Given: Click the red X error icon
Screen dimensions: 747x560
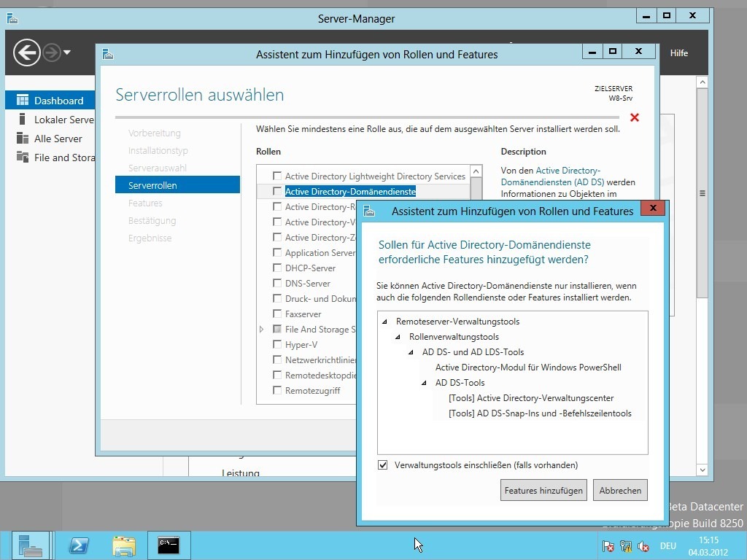Looking at the screenshot, I should [635, 117].
